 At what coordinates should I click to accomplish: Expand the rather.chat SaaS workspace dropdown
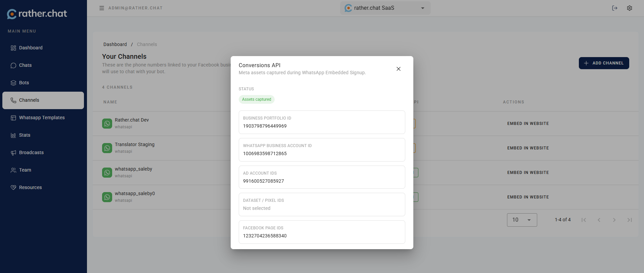pyautogui.click(x=385, y=8)
